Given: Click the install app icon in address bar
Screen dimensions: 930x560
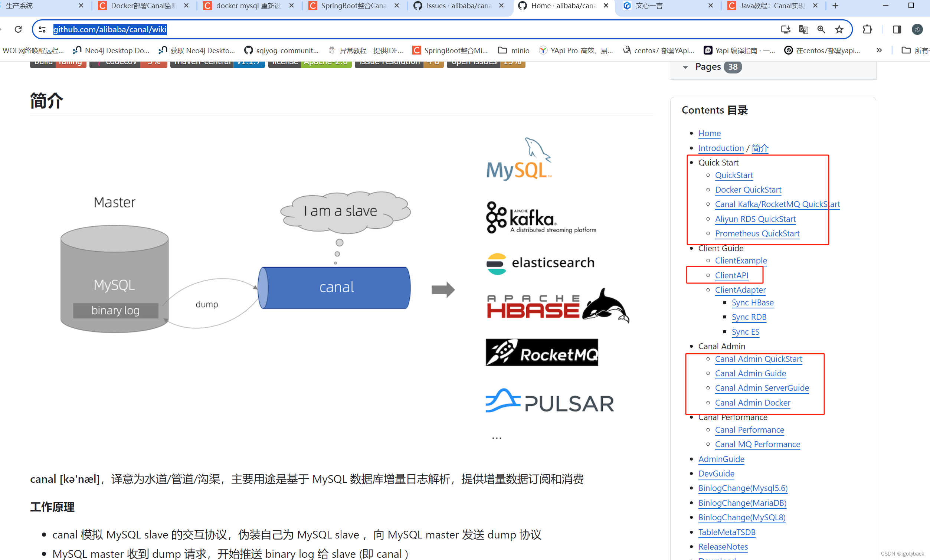Looking at the screenshot, I should (786, 29).
